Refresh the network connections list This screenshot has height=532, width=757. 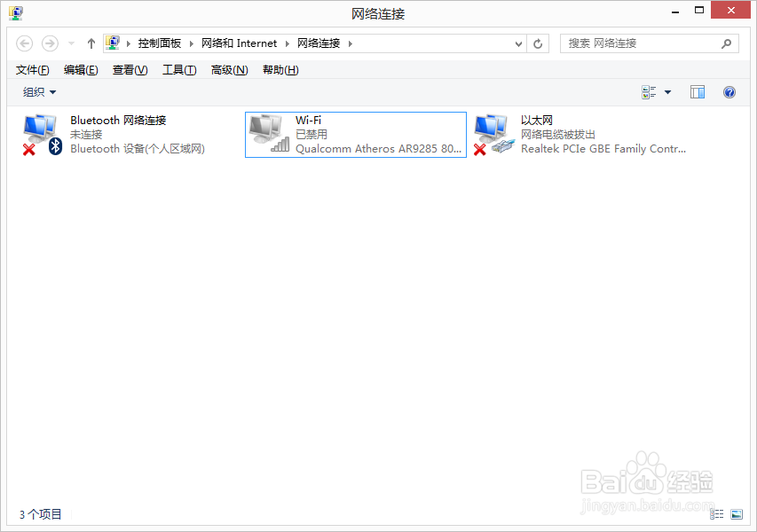point(538,43)
